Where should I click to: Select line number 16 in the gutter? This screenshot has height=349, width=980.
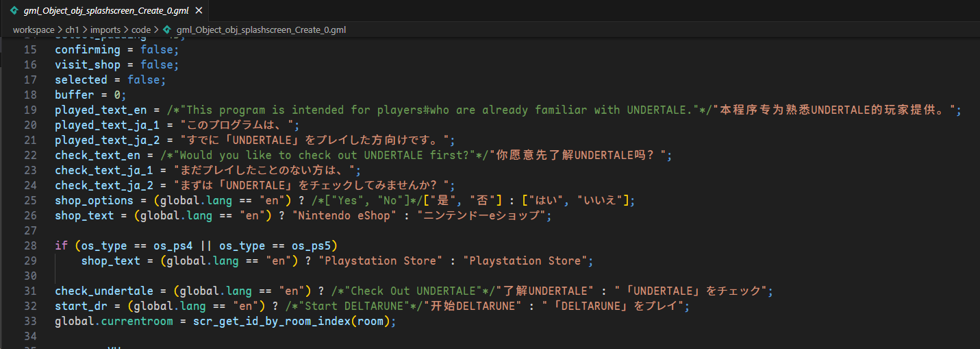30,64
